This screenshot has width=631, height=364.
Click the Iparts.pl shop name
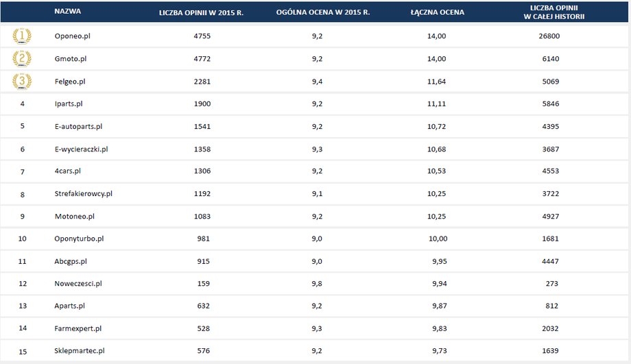point(69,104)
